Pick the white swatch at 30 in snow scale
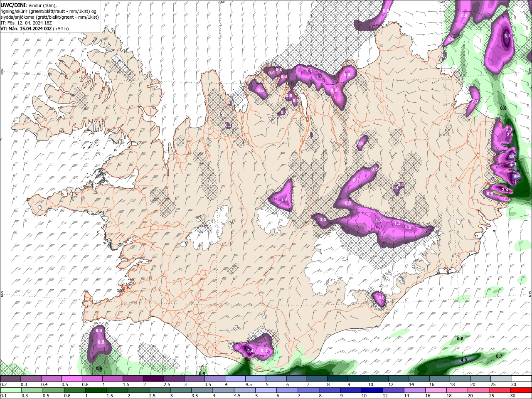This screenshot has width=532, height=399. (x=522, y=379)
